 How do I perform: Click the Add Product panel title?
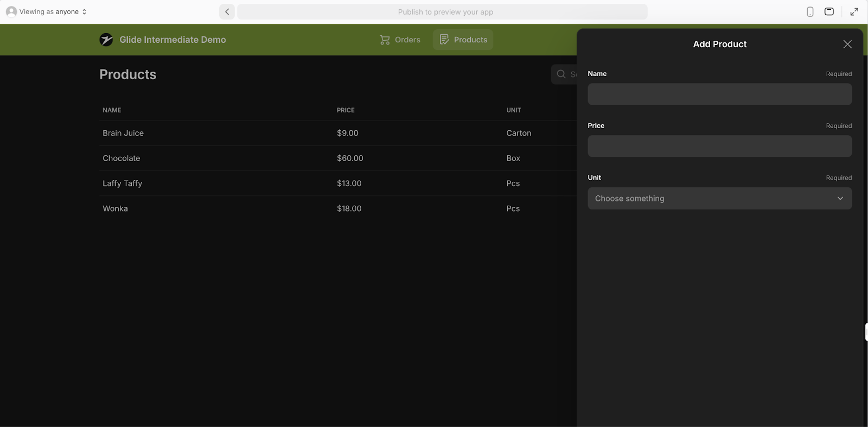(720, 44)
